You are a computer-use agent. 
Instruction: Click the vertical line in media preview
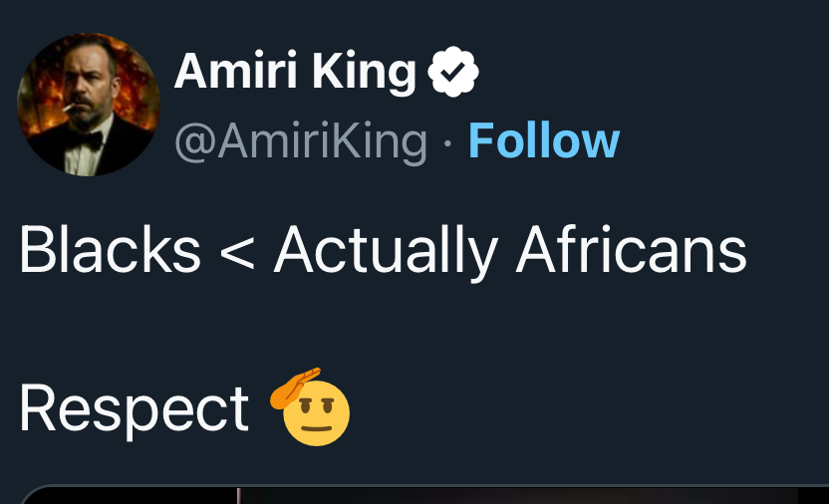coord(238,495)
